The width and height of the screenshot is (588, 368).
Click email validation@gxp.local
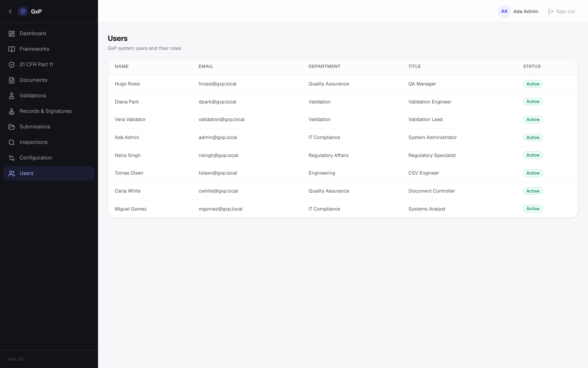[222, 120]
